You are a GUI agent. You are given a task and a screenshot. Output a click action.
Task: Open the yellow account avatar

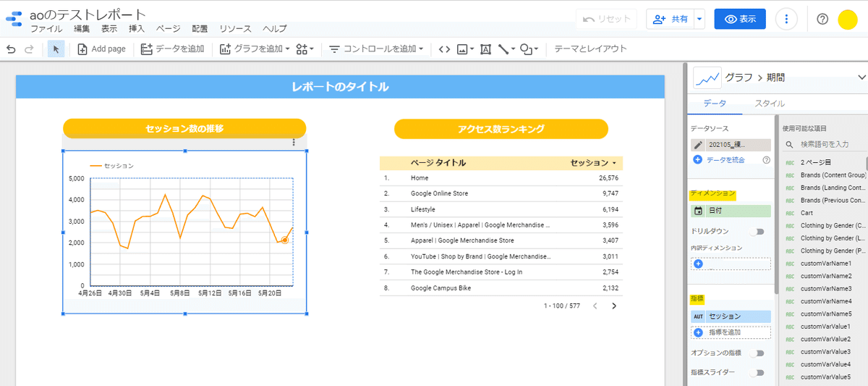click(848, 20)
